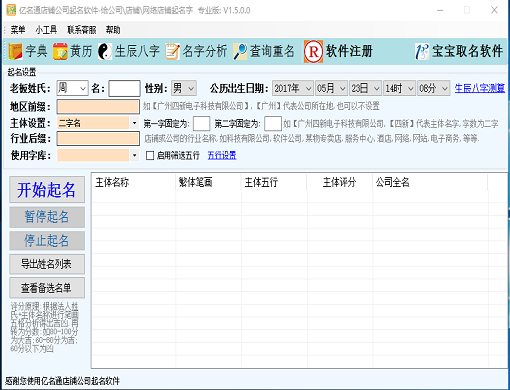Click the app icon in the title bar

tap(11, 10)
